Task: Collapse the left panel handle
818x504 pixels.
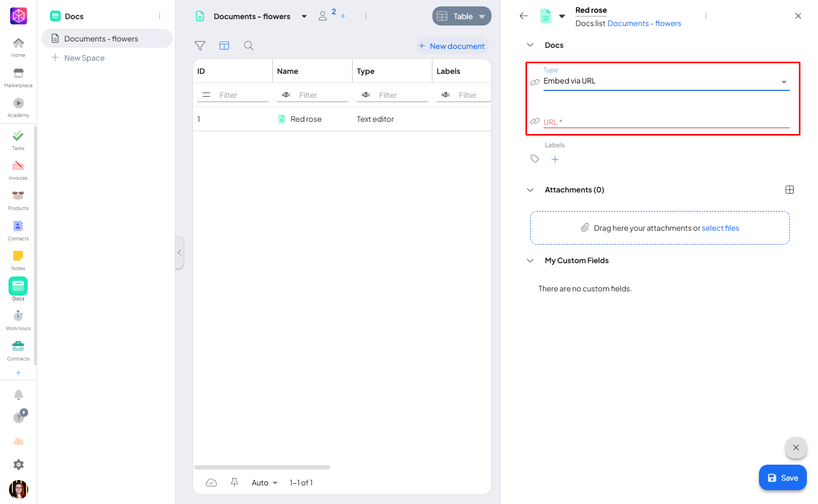Action: coord(179,253)
